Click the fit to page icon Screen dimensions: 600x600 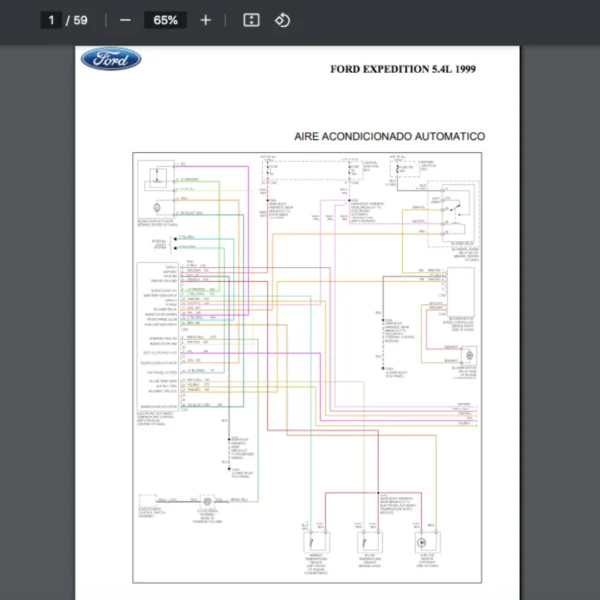(x=252, y=20)
